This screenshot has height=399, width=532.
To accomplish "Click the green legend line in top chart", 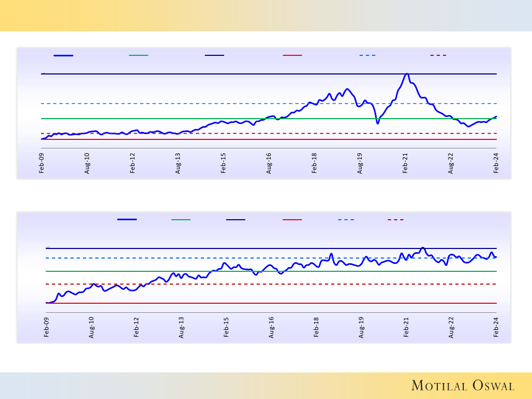I will [138, 55].
